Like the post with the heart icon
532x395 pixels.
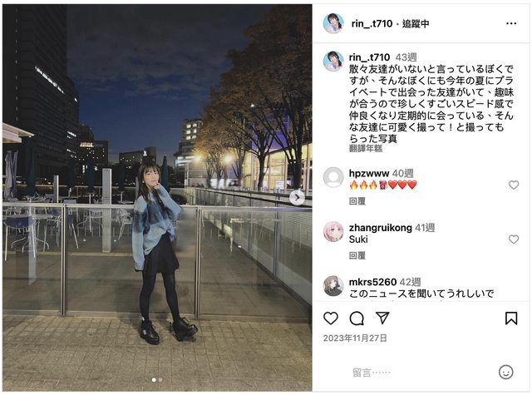(x=331, y=318)
